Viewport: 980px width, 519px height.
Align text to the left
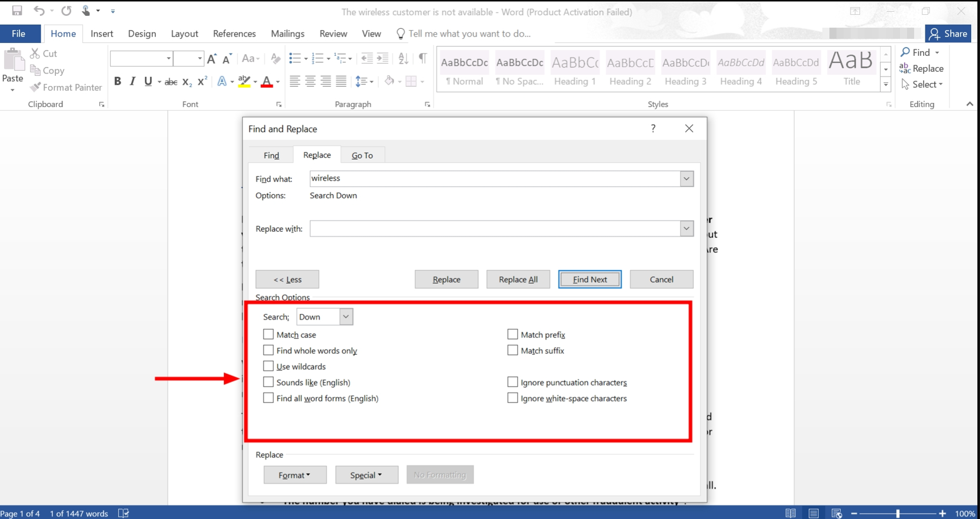click(x=295, y=81)
